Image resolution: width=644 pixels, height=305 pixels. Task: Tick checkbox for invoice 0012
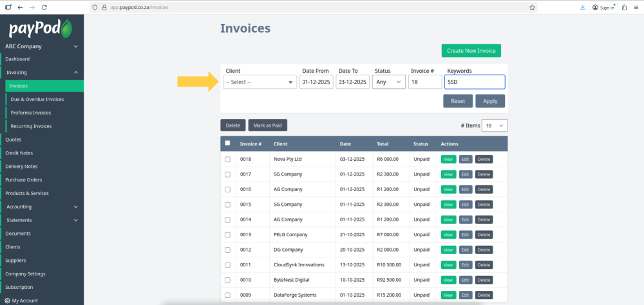click(x=227, y=250)
